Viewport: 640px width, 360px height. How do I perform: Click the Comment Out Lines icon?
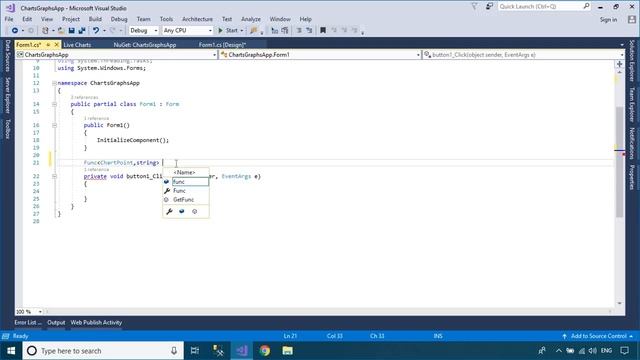(x=299, y=31)
